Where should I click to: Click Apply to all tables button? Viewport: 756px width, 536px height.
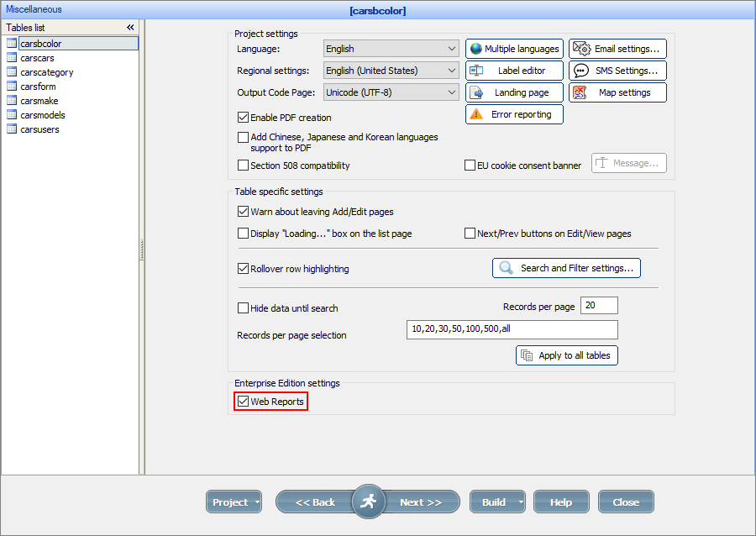567,355
